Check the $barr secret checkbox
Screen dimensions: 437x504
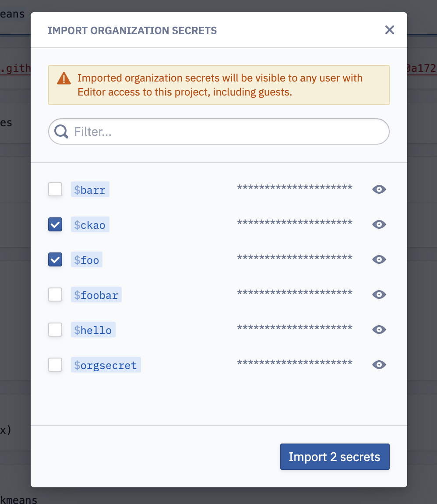coord(55,189)
